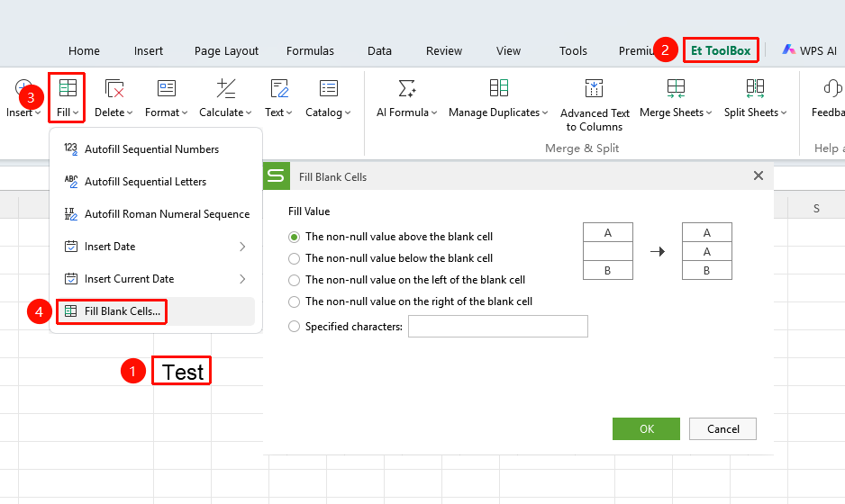
Task: Open the Data tab
Action: pyautogui.click(x=379, y=50)
